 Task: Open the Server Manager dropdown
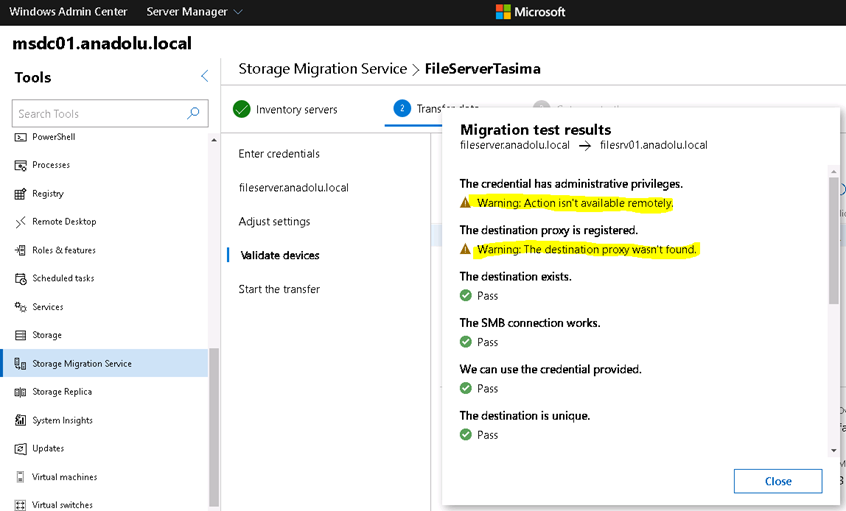point(194,12)
